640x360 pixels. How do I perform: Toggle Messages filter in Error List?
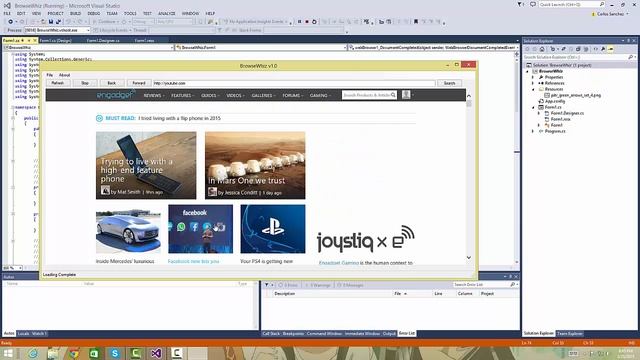click(350, 285)
